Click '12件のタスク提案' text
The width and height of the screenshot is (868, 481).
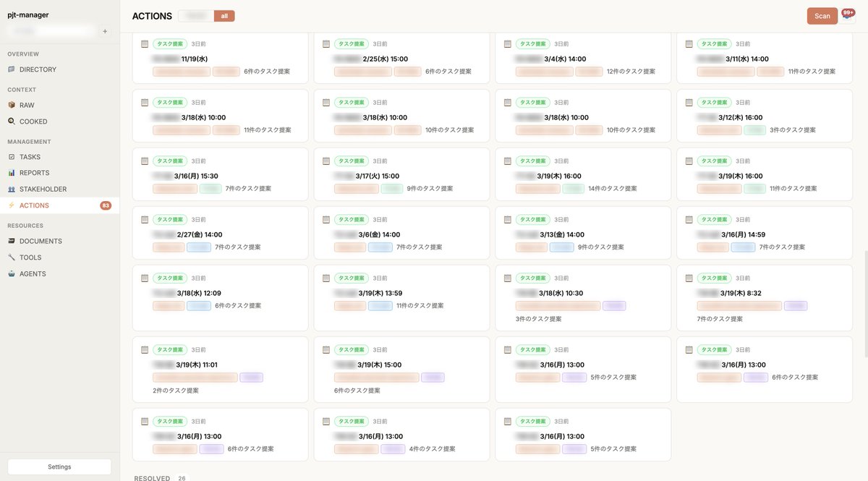[x=631, y=72]
